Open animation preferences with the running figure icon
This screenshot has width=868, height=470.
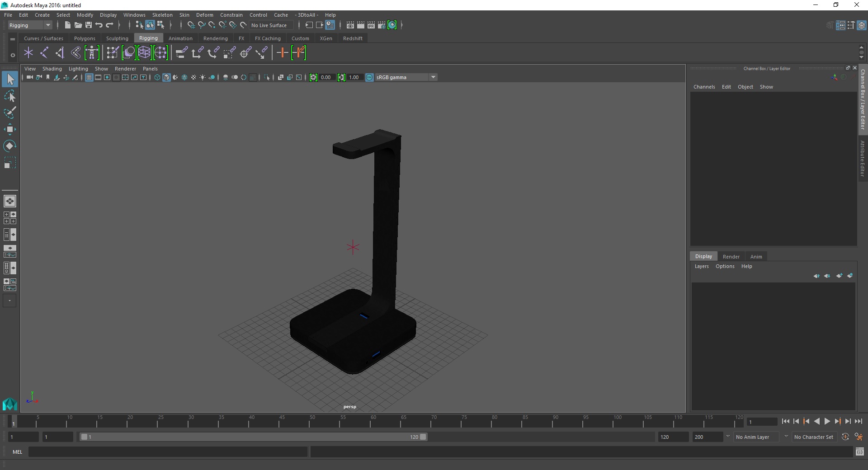[x=859, y=437]
